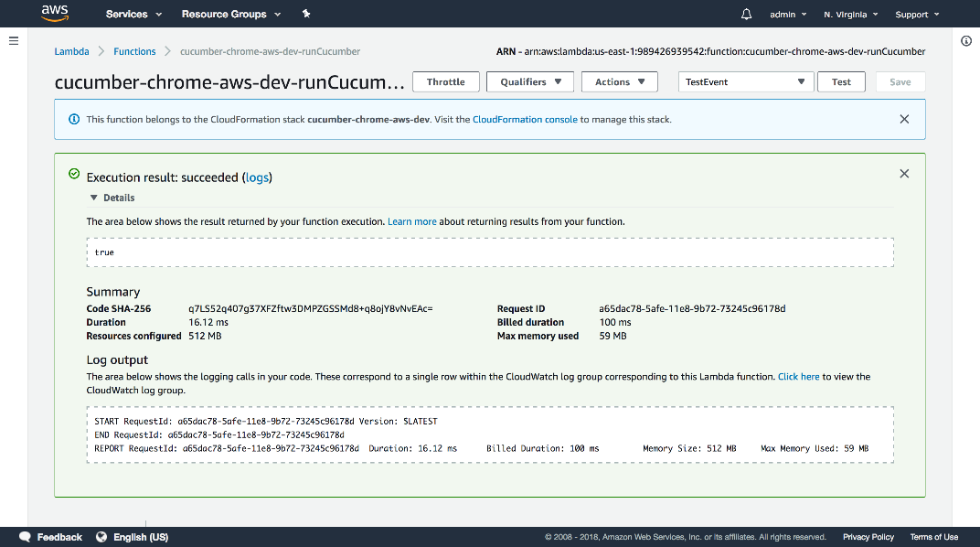Click the AWS logo home icon
980x547 pixels.
tap(55, 14)
